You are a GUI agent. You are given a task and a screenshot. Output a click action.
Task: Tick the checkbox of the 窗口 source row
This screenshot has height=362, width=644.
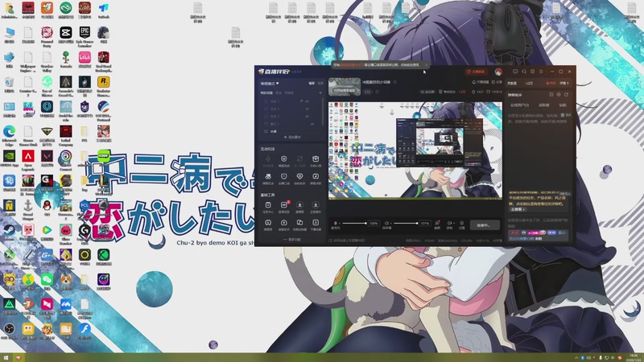click(x=266, y=124)
